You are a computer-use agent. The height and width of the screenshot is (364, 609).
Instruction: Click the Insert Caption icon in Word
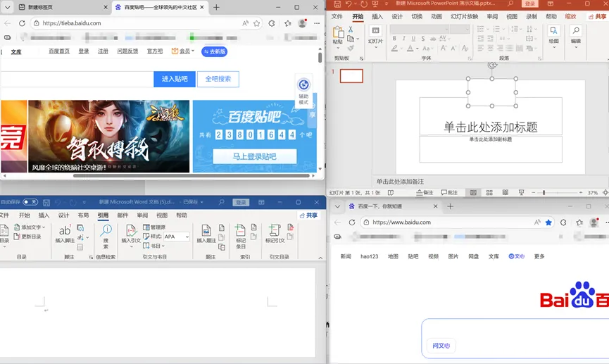(x=206, y=231)
